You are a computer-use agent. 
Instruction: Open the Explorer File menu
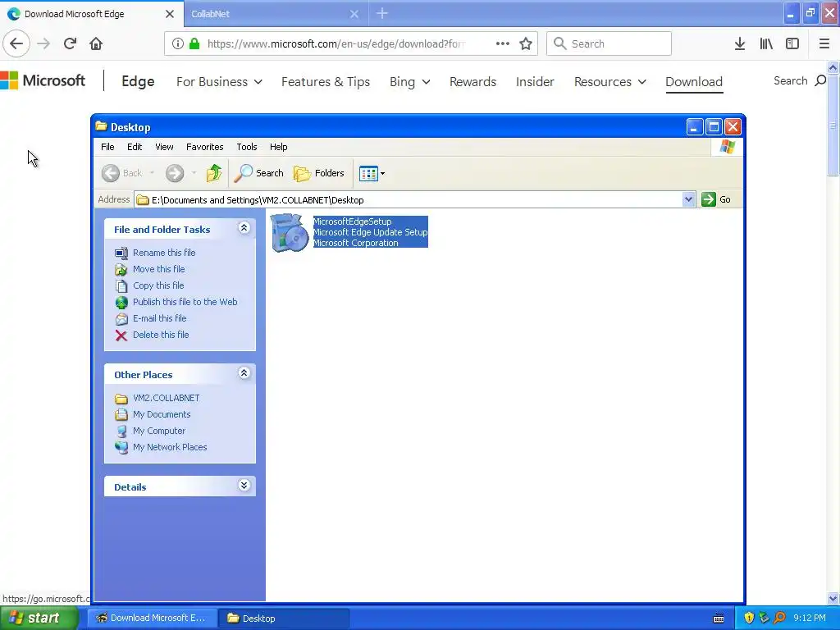pyautogui.click(x=107, y=147)
